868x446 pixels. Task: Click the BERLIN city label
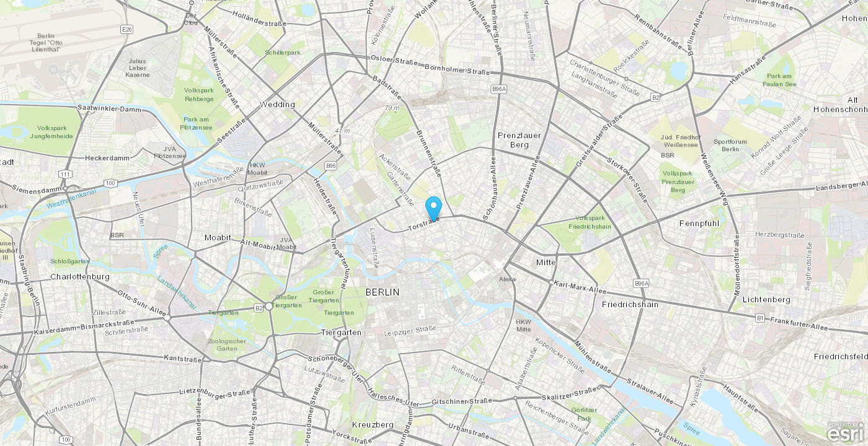(x=383, y=292)
